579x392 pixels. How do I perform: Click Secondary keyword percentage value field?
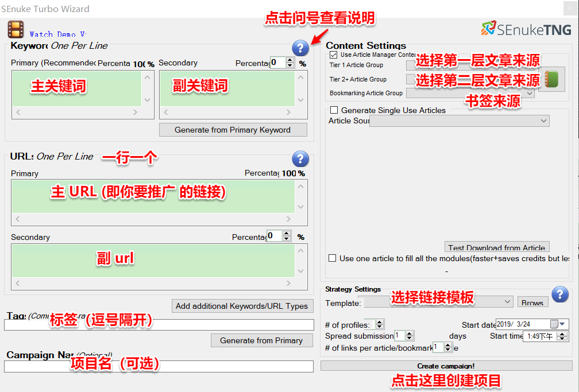pyautogui.click(x=278, y=63)
